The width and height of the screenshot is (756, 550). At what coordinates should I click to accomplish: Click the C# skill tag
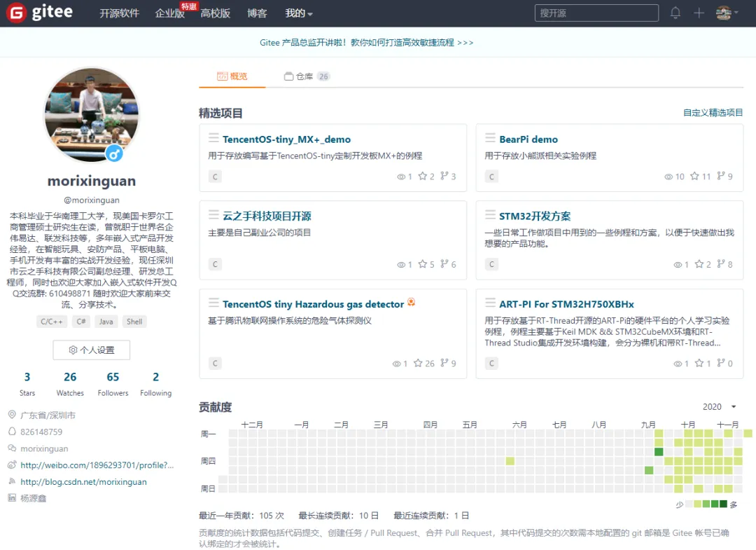pyautogui.click(x=81, y=322)
